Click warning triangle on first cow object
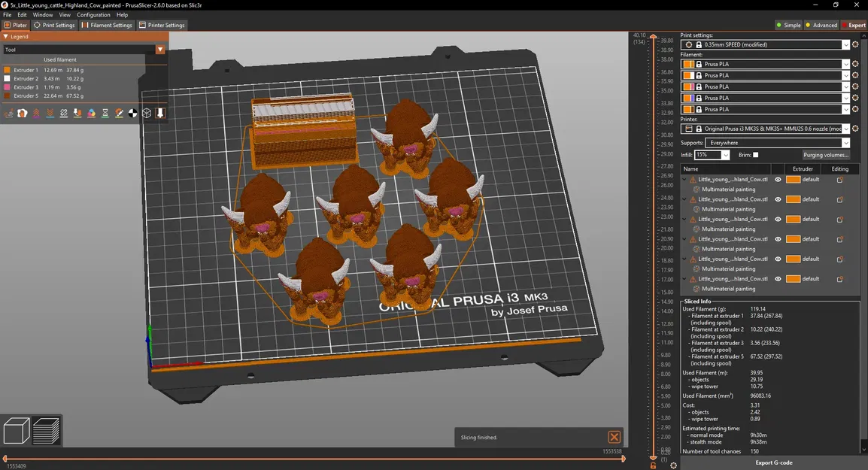Viewport: 868px width, 470px height. (693, 180)
